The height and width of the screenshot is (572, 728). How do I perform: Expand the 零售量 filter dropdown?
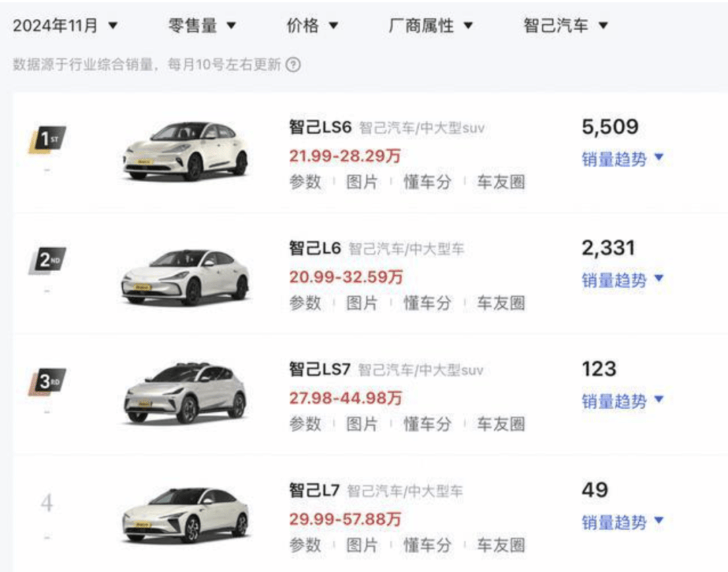202,26
